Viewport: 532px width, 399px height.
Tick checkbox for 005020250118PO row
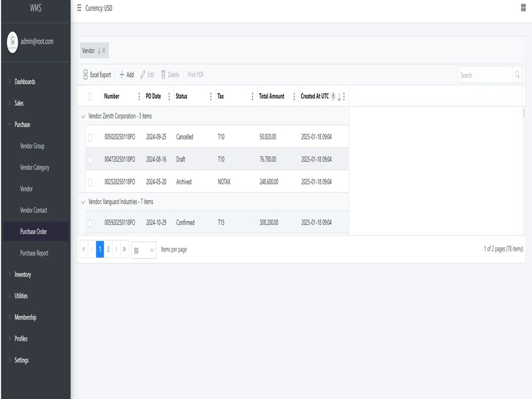(x=90, y=137)
